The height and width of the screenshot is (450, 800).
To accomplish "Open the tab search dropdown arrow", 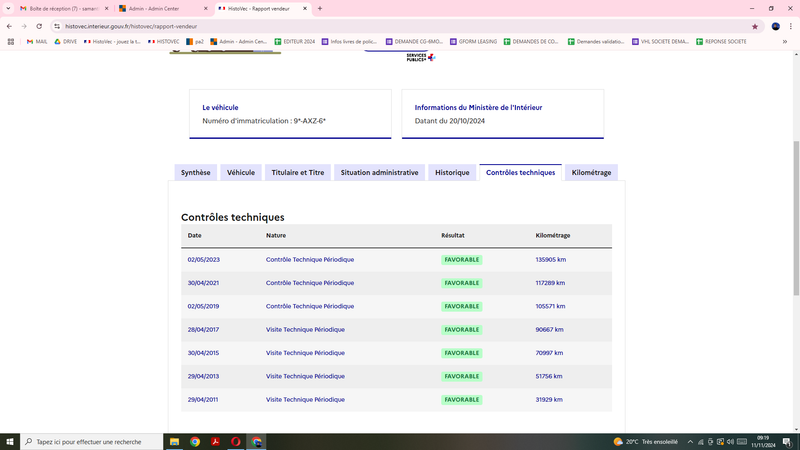I will coord(8,9).
